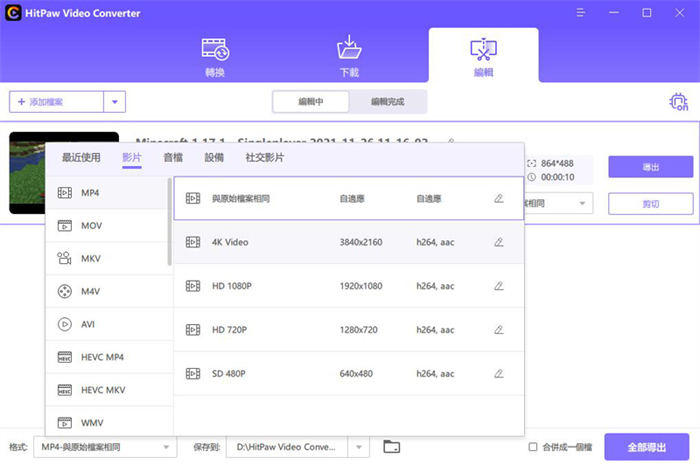Open the hamburger menu in title bar
The width and height of the screenshot is (700, 465).
click(580, 12)
